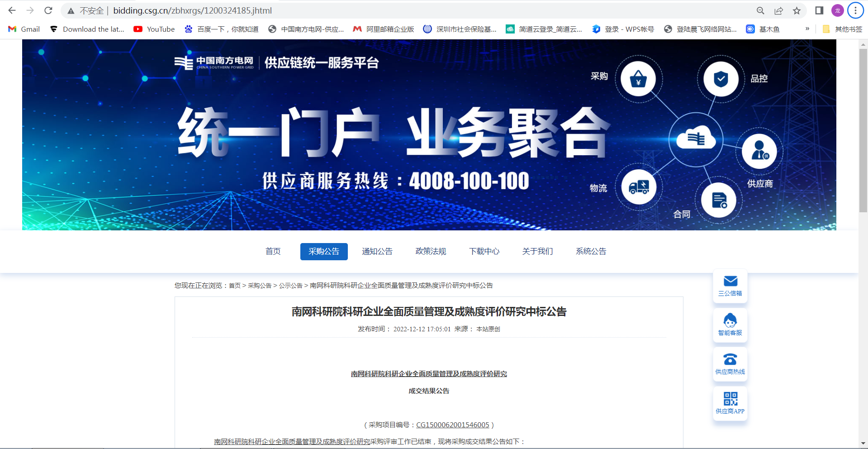Click the 采购公告 breadcrumb link
The width and height of the screenshot is (868, 449).
(260, 286)
